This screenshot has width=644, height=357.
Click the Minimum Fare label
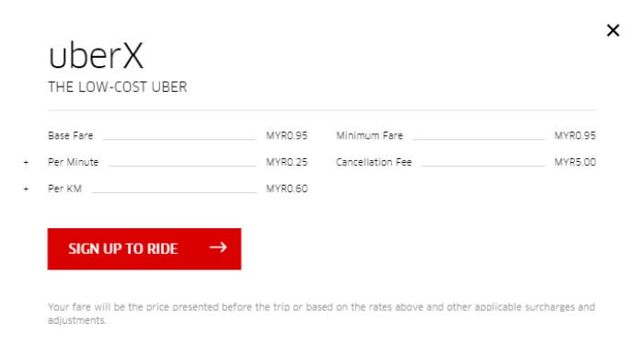(x=370, y=135)
